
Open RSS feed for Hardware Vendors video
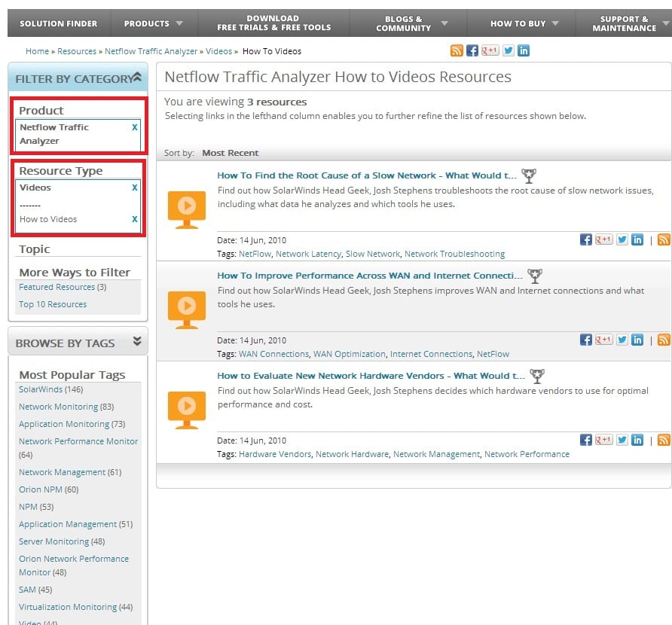[664, 440]
